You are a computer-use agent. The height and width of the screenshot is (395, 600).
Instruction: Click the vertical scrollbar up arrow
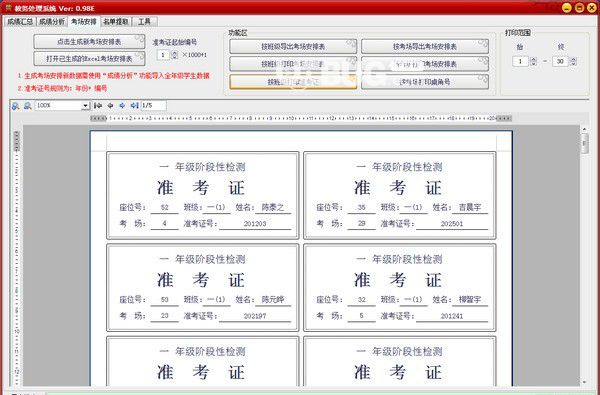pyautogui.click(x=584, y=129)
